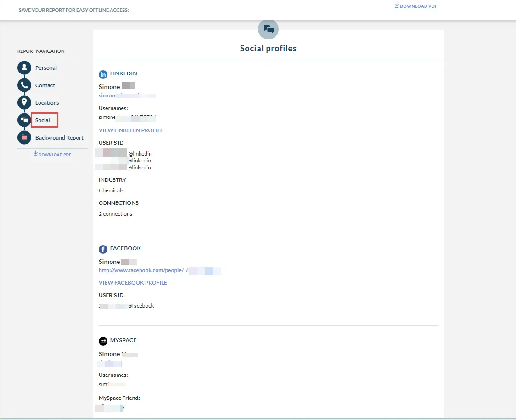Click Simone's LinkedIn profile URL link
Viewport: 516px width, 420px height.
tap(127, 95)
